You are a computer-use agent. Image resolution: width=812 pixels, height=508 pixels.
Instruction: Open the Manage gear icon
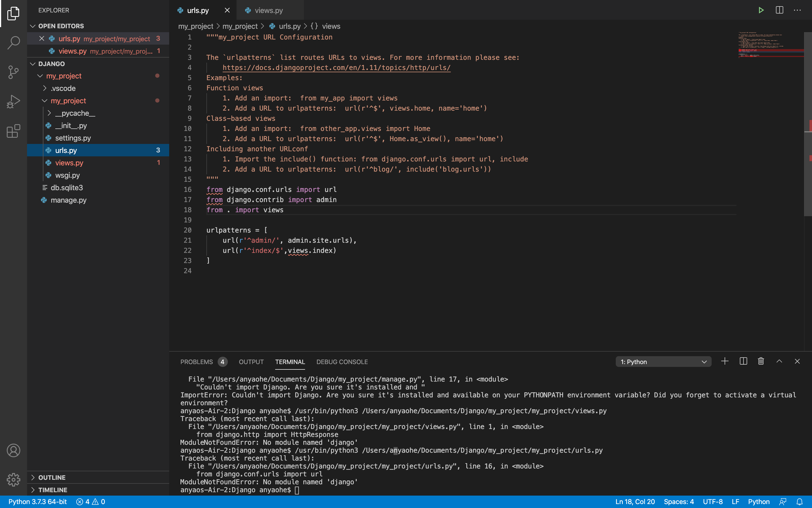[x=14, y=479]
